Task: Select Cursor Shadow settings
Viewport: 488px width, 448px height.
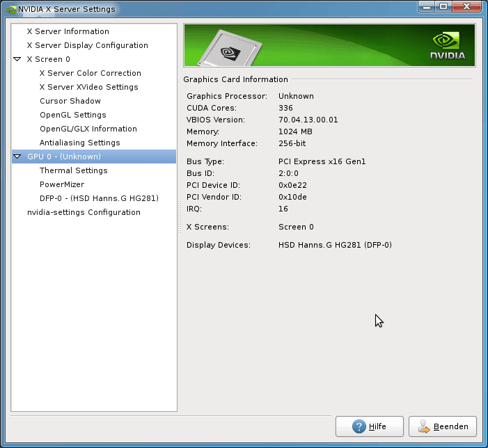Action: coord(70,101)
